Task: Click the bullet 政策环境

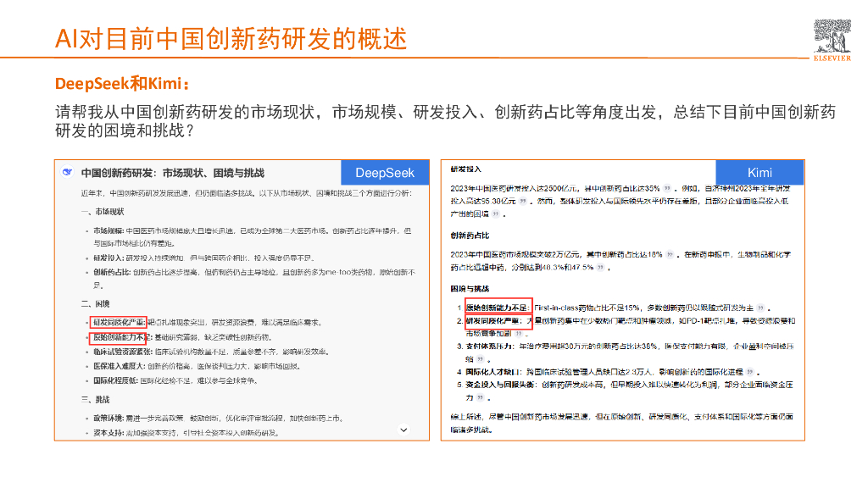Action: (108, 419)
